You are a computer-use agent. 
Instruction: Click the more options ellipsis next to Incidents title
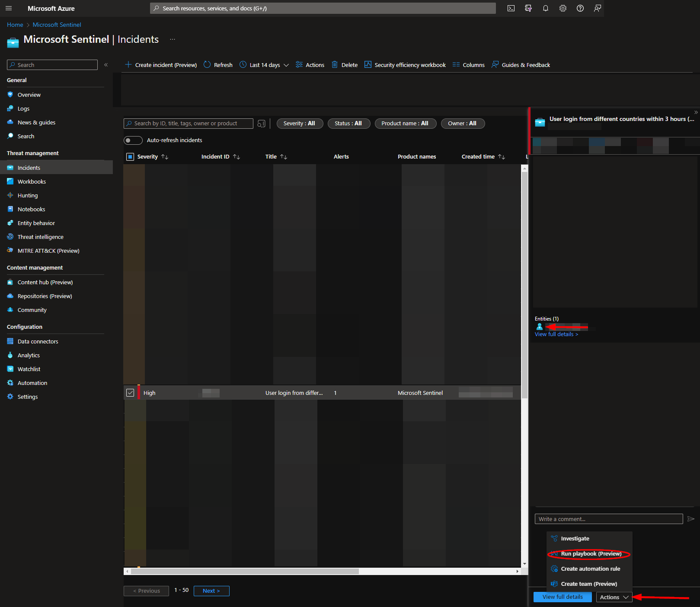173,39
